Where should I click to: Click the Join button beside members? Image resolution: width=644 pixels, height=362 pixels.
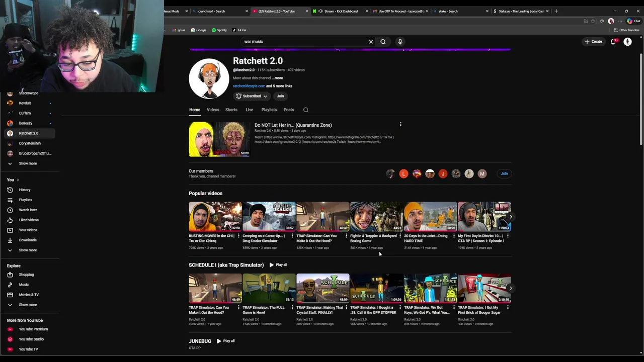tap(504, 173)
